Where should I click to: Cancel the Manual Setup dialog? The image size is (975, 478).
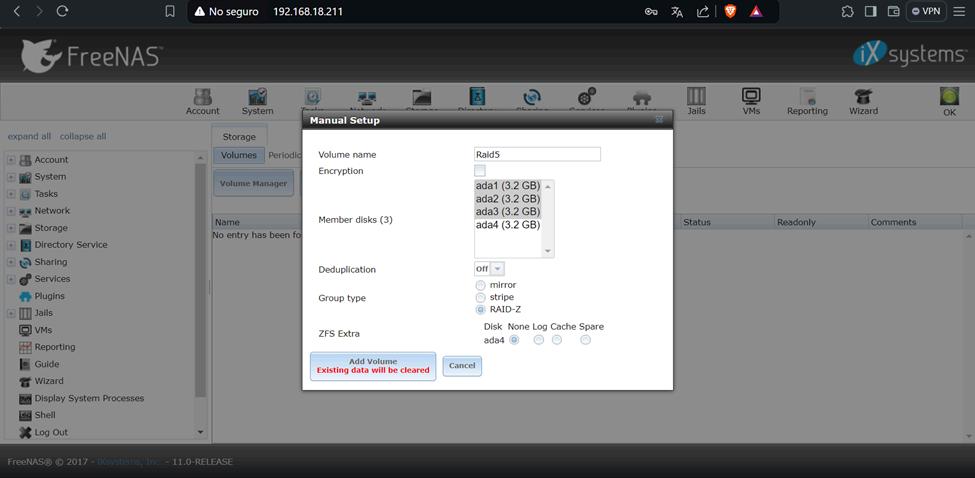pos(462,365)
